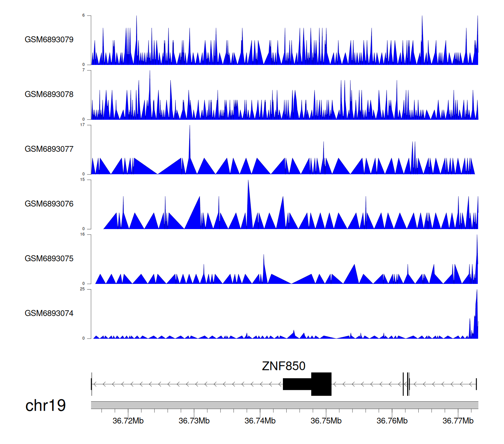Click the 36.73Mb axis position label
504x444 pixels.
click(x=194, y=421)
